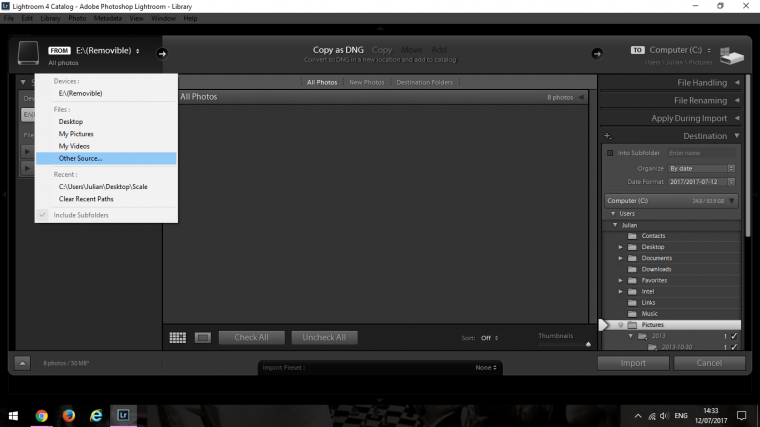Click the Cancel button
Image resolution: width=760 pixels, height=427 pixels.
[709, 363]
